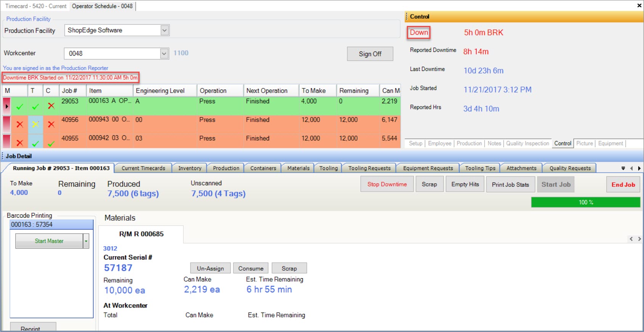Open the Current Timecards tab
The image size is (644, 332).
[x=143, y=168]
